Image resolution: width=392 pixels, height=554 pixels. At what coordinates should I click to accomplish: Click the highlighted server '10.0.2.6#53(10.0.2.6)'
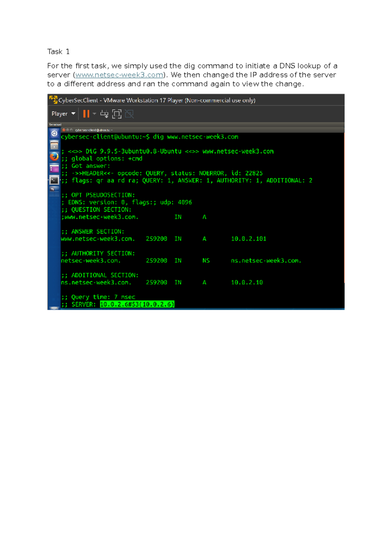(x=137, y=304)
